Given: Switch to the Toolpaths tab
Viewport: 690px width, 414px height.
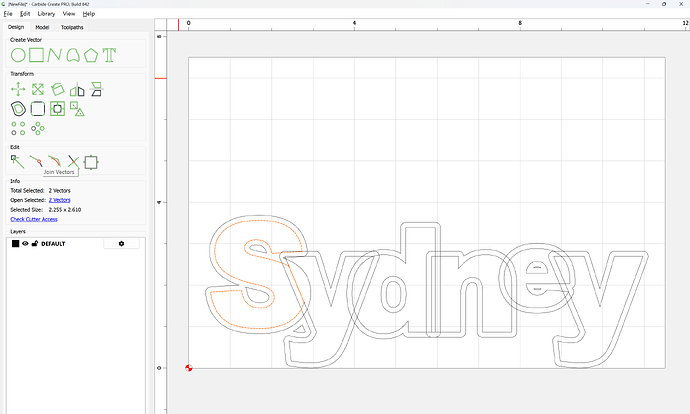Looking at the screenshot, I should pos(73,27).
